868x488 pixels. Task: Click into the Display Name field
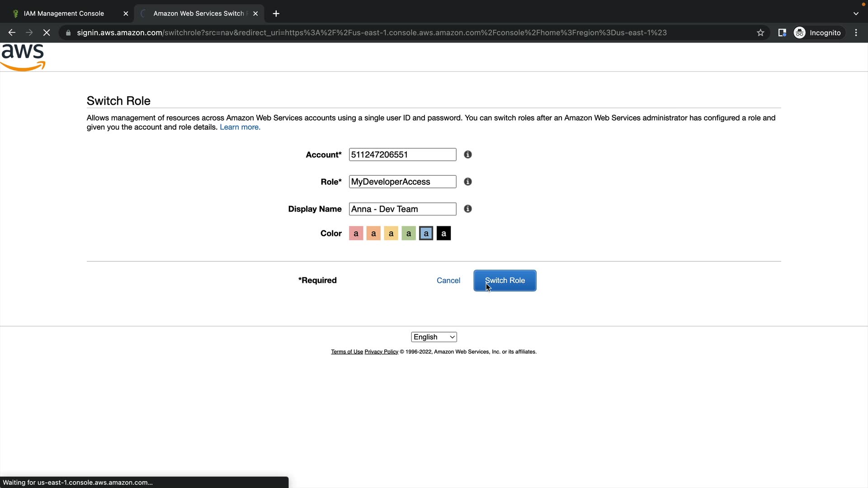402,209
